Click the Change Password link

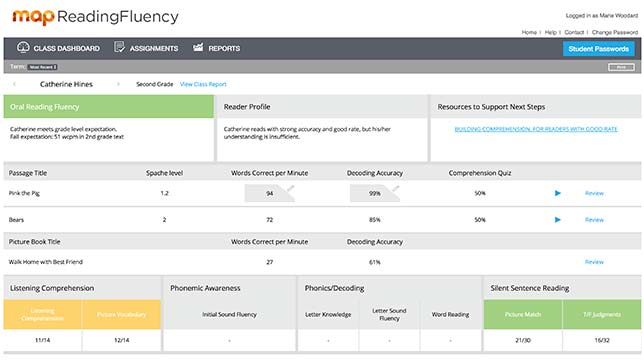pos(615,32)
